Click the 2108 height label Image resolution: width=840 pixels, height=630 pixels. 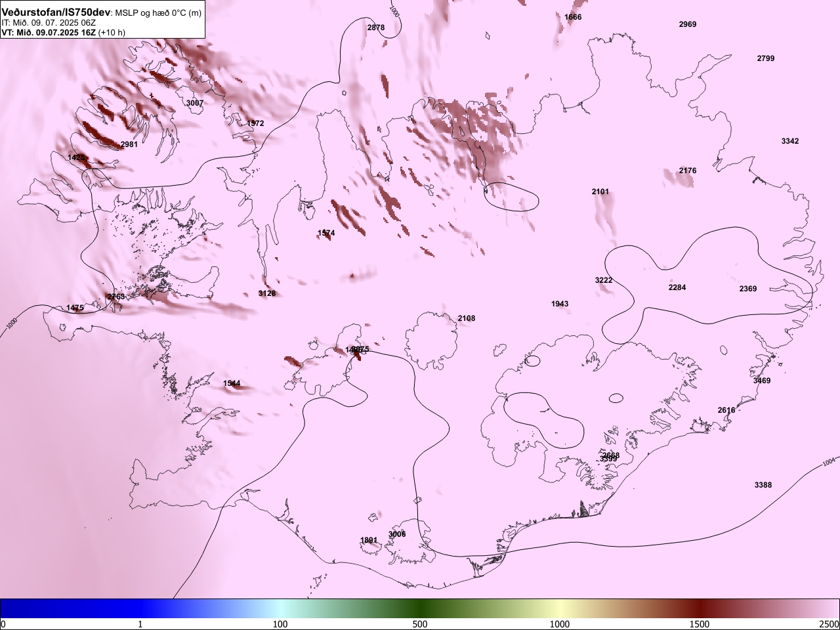[467, 318]
